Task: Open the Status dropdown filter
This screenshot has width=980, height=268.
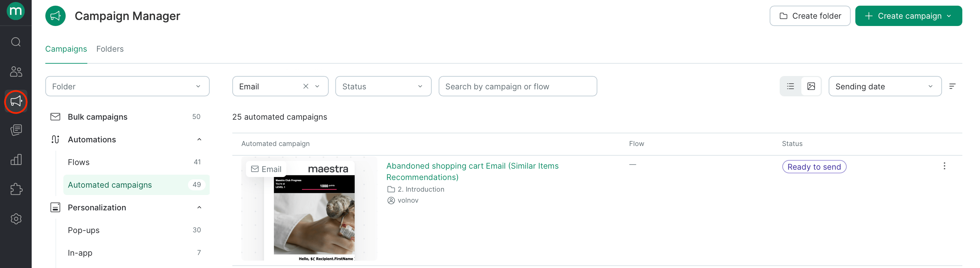Action: pyautogui.click(x=383, y=86)
